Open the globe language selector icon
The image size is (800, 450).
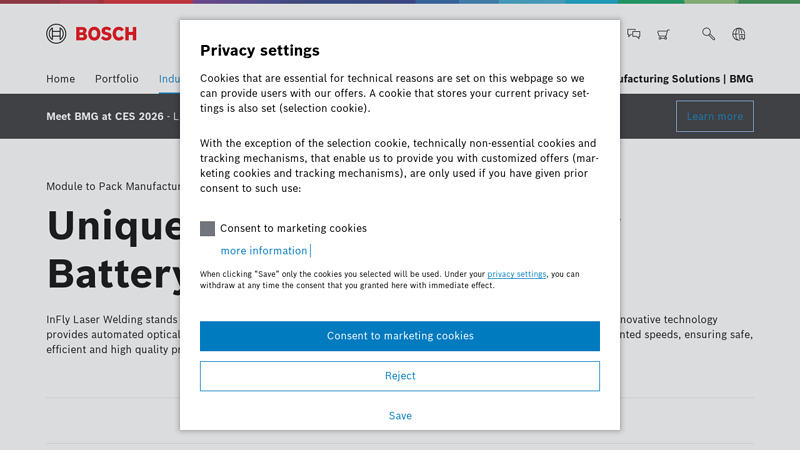[x=739, y=34]
